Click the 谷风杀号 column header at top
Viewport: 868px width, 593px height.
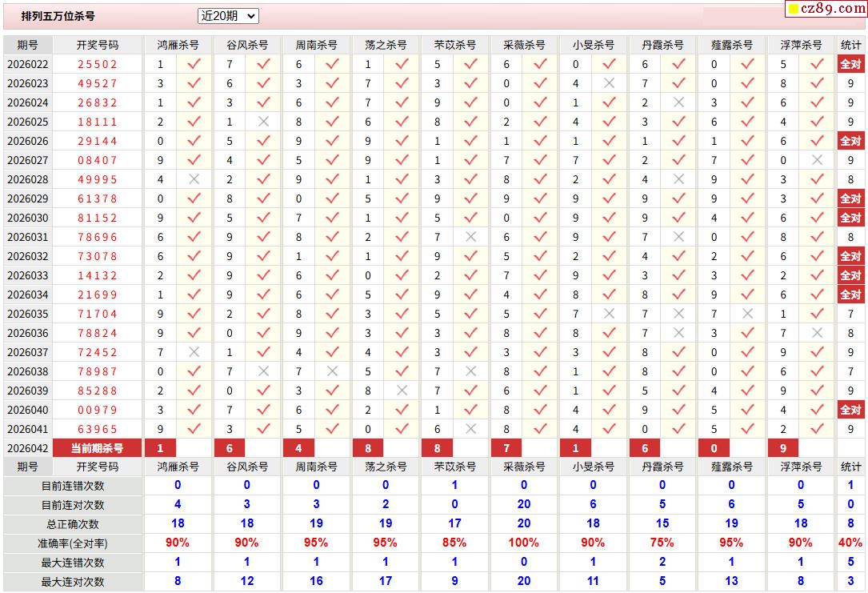pos(247,45)
